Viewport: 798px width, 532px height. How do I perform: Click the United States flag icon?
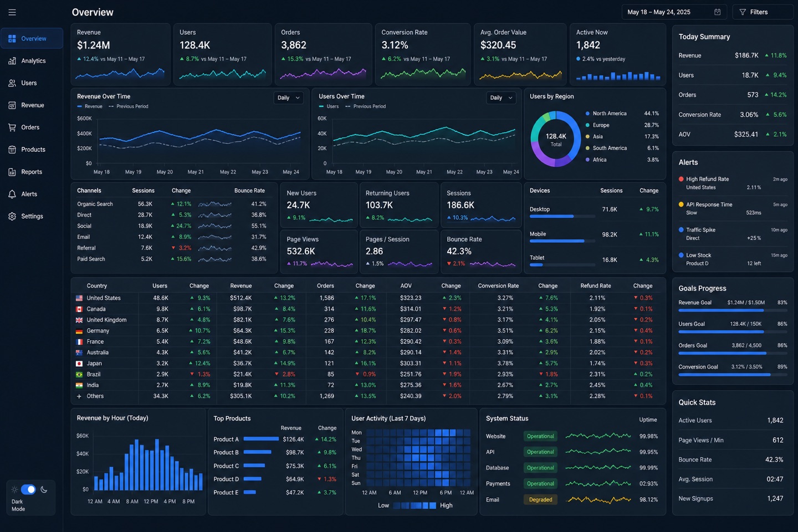pyautogui.click(x=79, y=298)
